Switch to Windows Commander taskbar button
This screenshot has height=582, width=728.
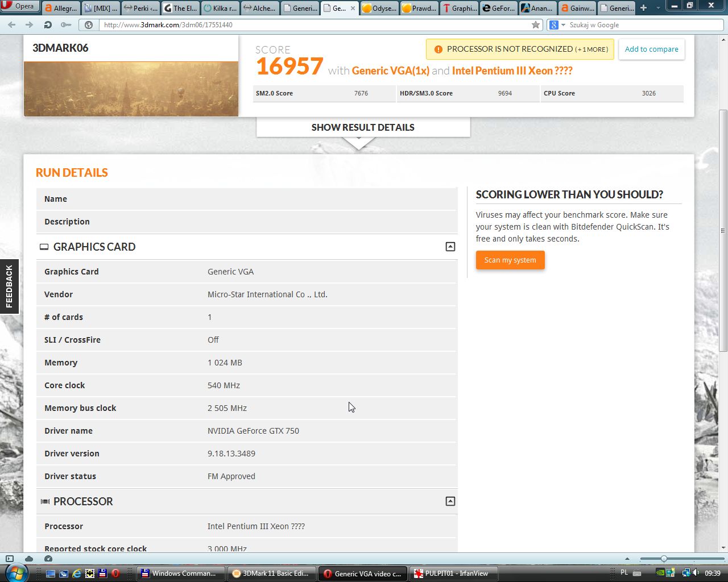coord(180,573)
